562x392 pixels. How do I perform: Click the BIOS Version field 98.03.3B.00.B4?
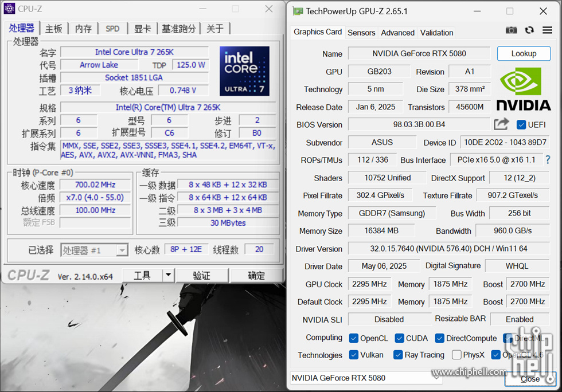pos(419,124)
